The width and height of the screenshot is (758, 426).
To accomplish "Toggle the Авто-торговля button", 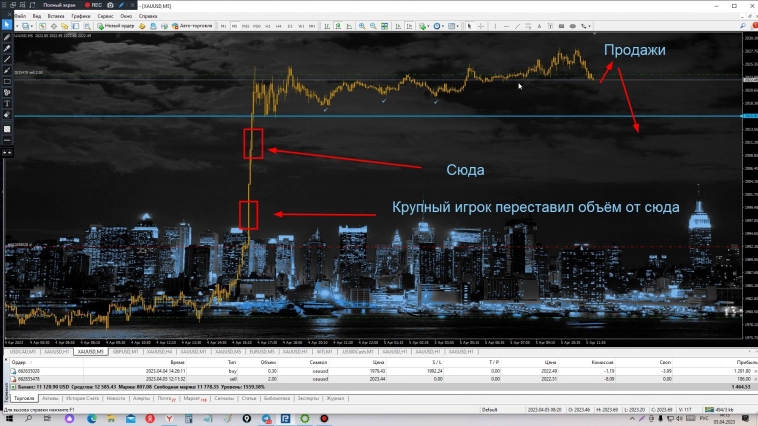I will [x=192, y=26].
